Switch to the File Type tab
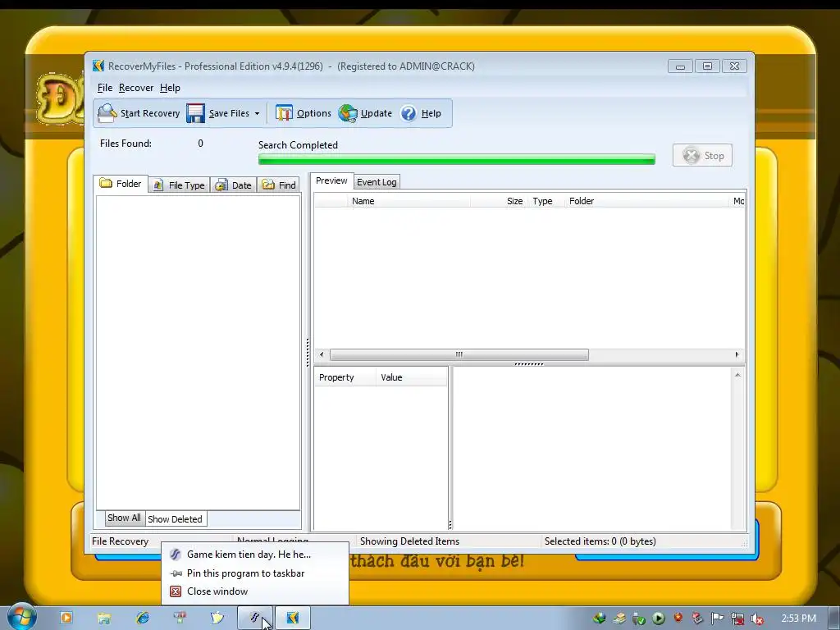The height and width of the screenshot is (630, 840). 179,185
